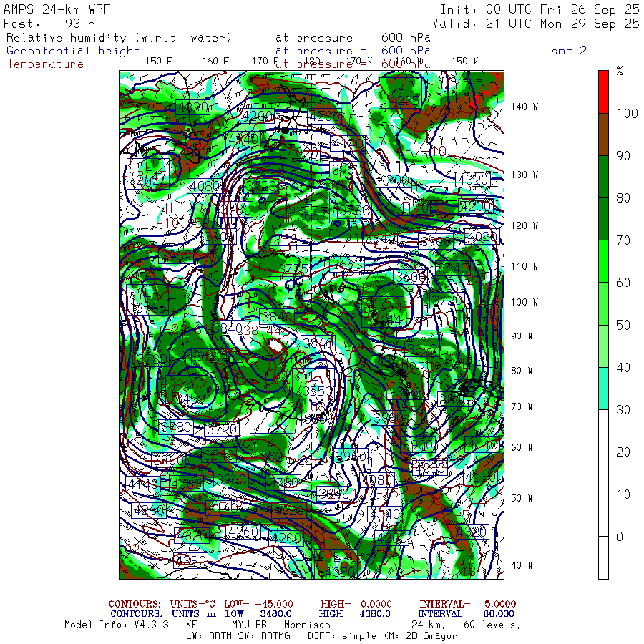Click the pale green 40–50% color bar segment
The height and width of the screenshot is (644, 644).
point(603,346)
